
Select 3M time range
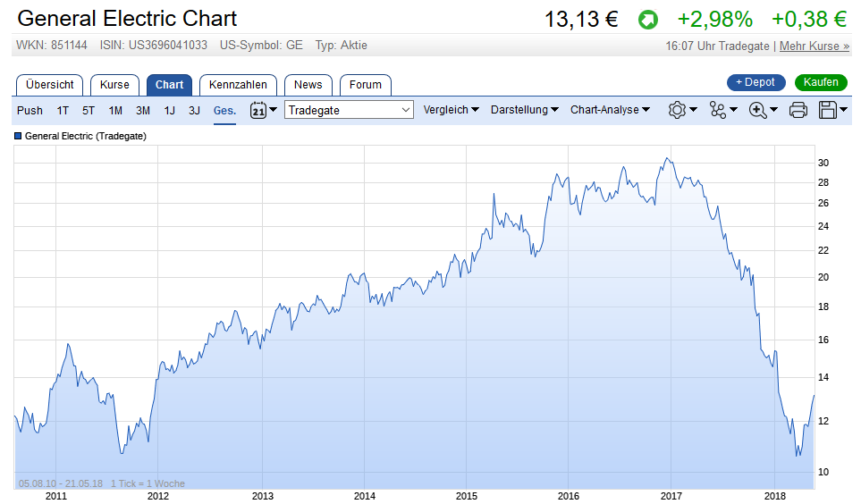[143, 110]
